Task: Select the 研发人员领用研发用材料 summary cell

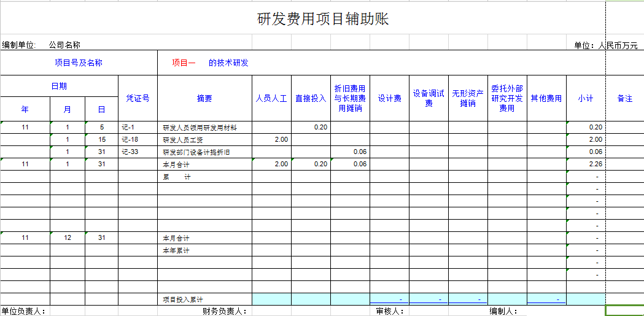Action: pyautogui.click(x=200, y=128)
